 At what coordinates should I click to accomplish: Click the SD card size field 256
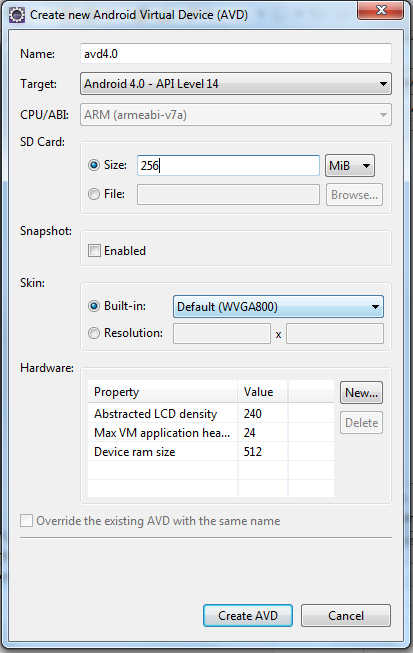(228, 165)
